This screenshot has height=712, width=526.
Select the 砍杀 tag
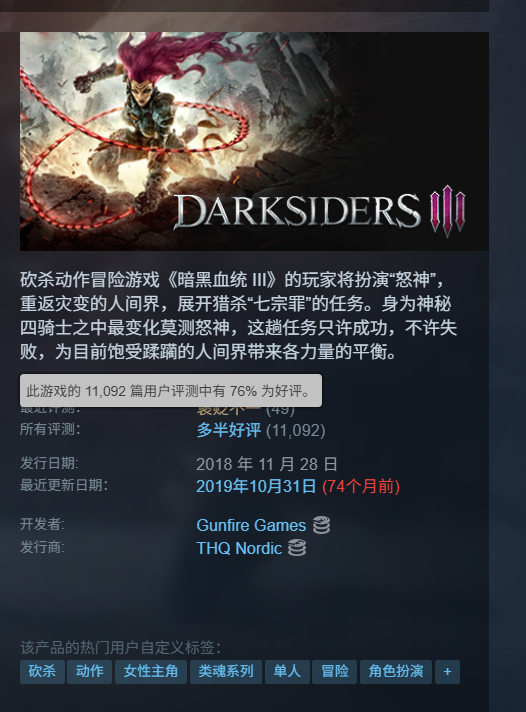42,672
